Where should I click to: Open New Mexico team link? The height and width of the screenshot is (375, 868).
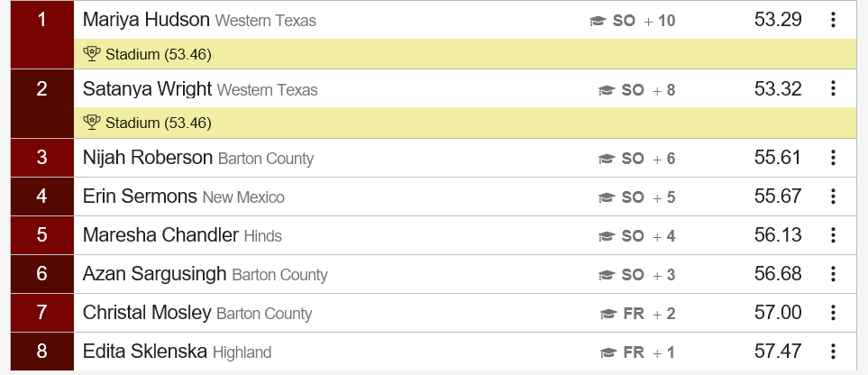[243, 197]
